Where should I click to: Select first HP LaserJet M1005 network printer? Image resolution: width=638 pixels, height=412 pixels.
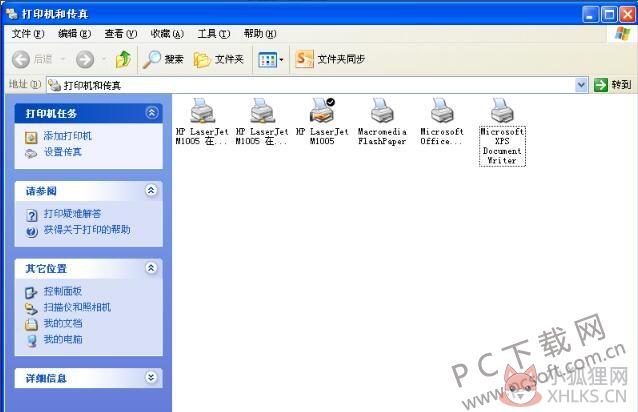pos(202,121)
